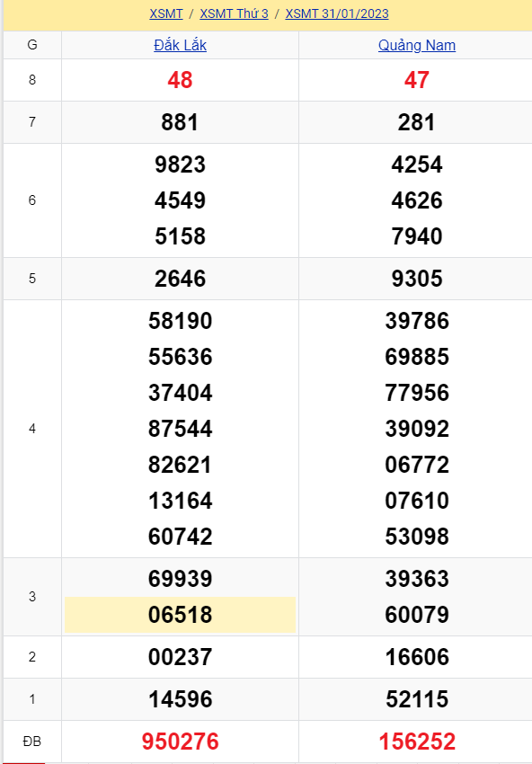
Task: Select Đắk Lắk first prize 14596
Action: tap(181, 699)
